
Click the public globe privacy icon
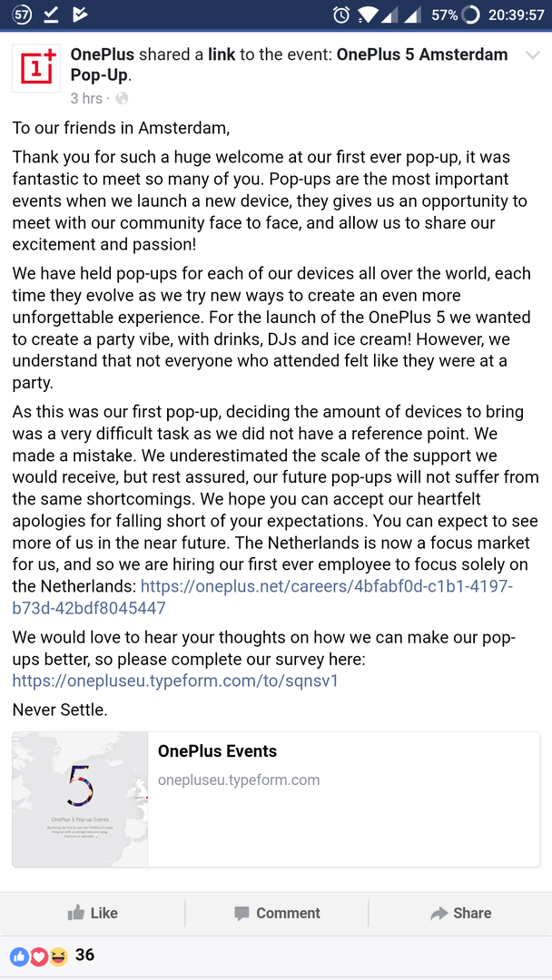(122, 98)
